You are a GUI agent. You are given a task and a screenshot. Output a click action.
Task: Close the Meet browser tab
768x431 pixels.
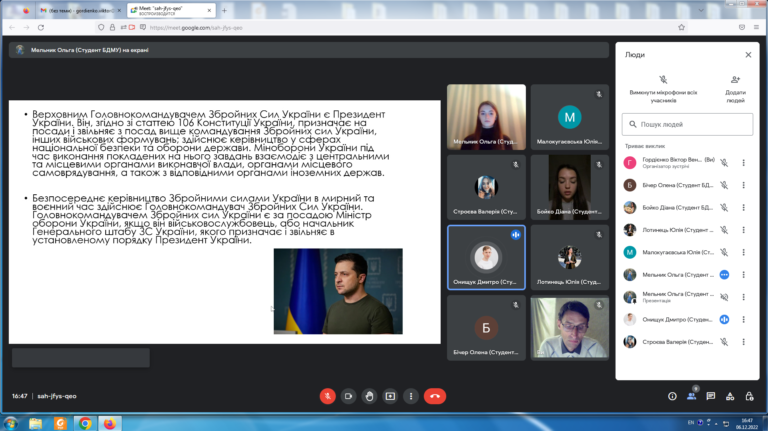click(209, 10)
